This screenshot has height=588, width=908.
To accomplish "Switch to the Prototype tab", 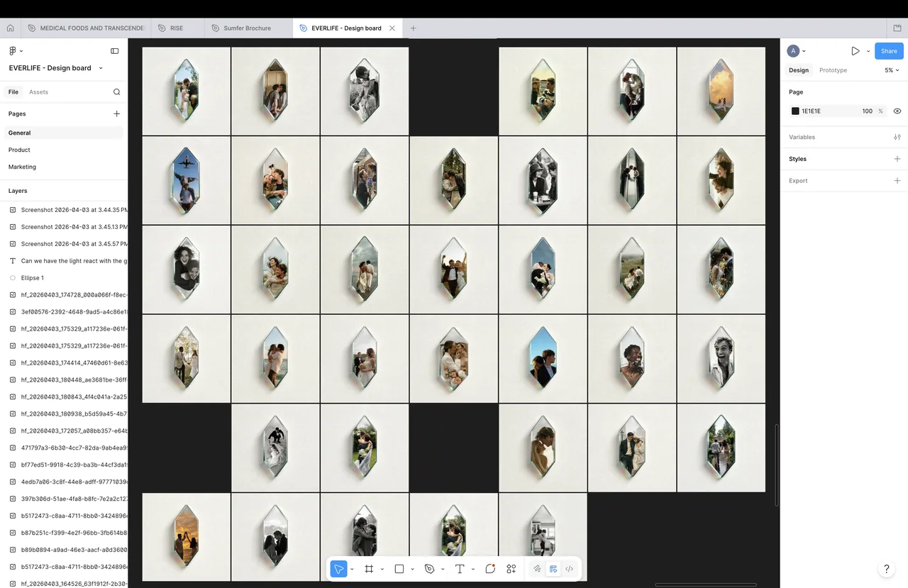I will coord(833,70).
